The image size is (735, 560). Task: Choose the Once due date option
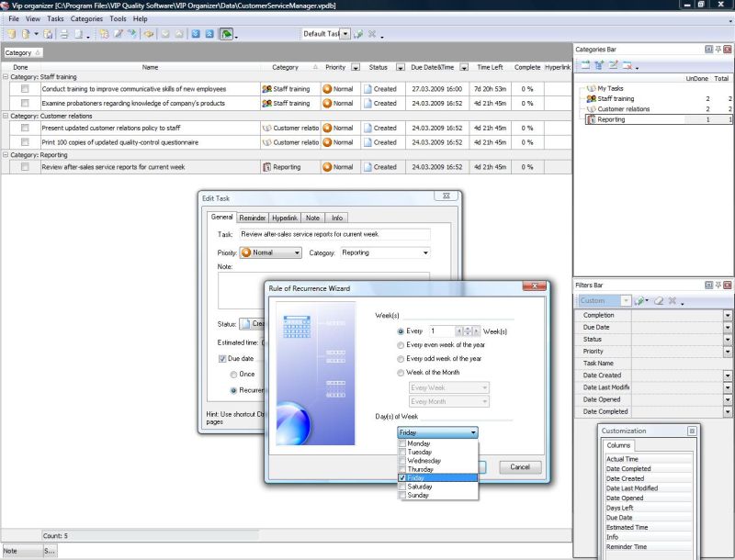[233, 375]
